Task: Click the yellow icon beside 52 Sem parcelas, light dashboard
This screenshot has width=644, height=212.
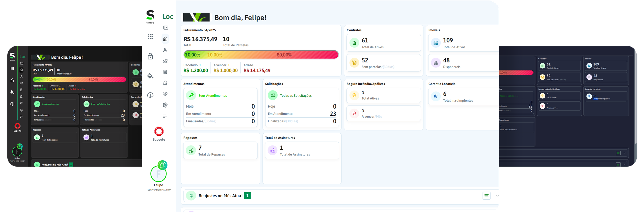Action: coord(354,63)
